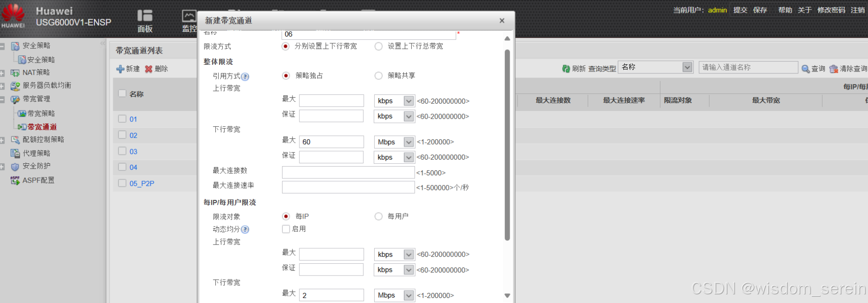Tick the 名称 header select-all checkbox
Image resolution: width=868 pixels, height=303 pixels.
[x=122, y=93]
